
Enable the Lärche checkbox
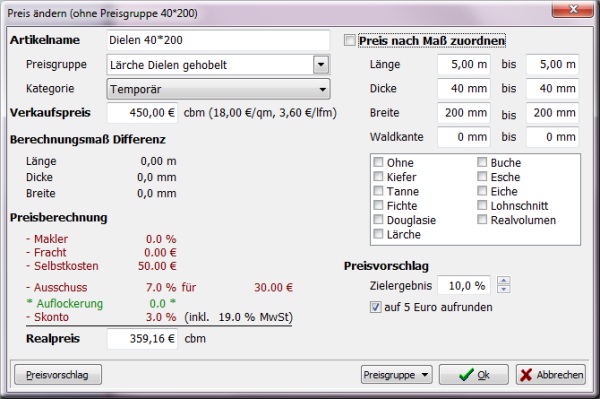coord(378,234)
